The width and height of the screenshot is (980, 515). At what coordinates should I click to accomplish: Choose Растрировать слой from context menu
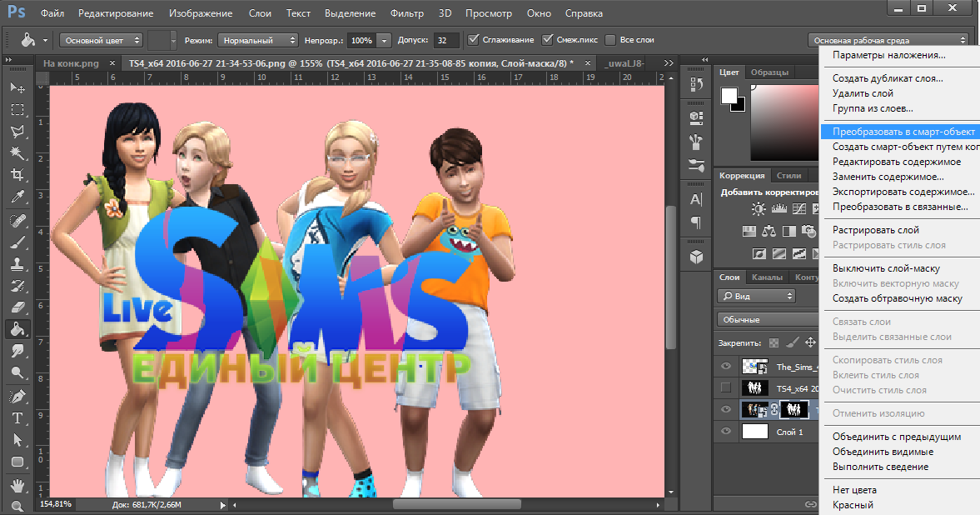(876, 230)
